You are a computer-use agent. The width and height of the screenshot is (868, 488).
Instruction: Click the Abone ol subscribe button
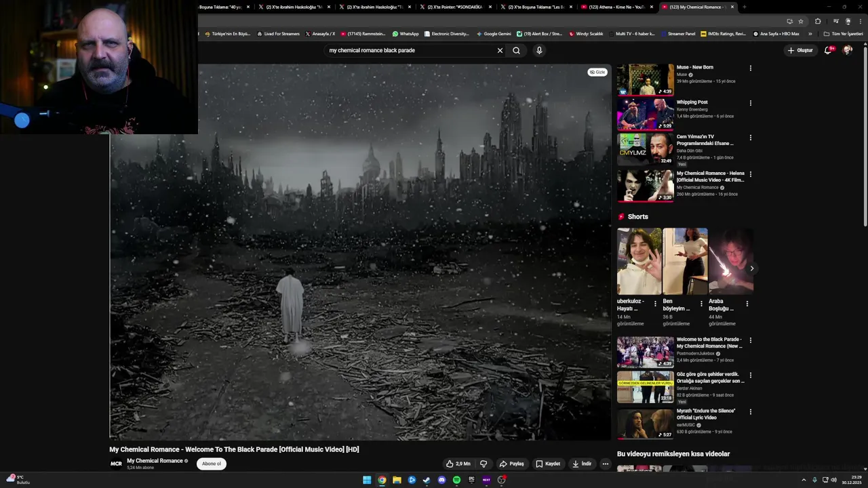coord(212,464)
